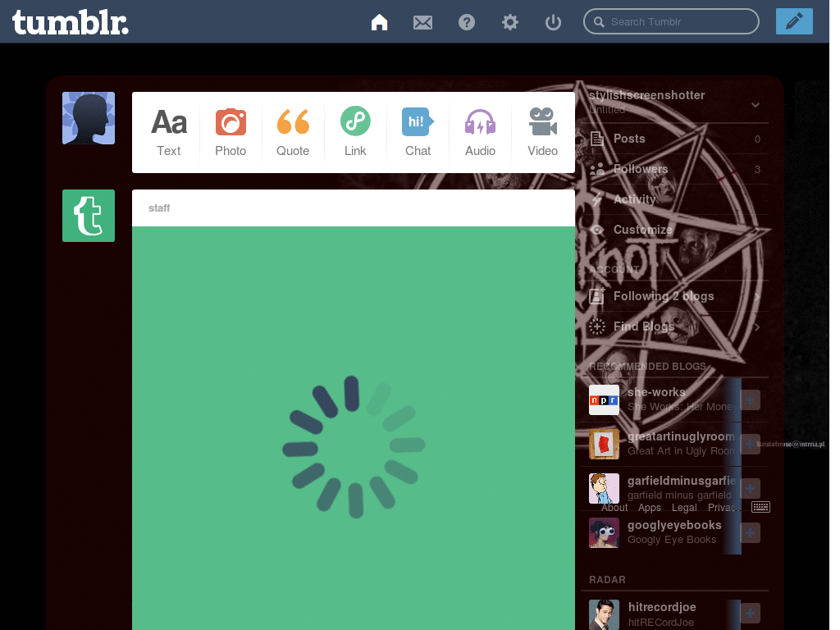Click the keyboard shortcuts icon
The height and width of the screenshot is (630, 840).
coord(760,507)
